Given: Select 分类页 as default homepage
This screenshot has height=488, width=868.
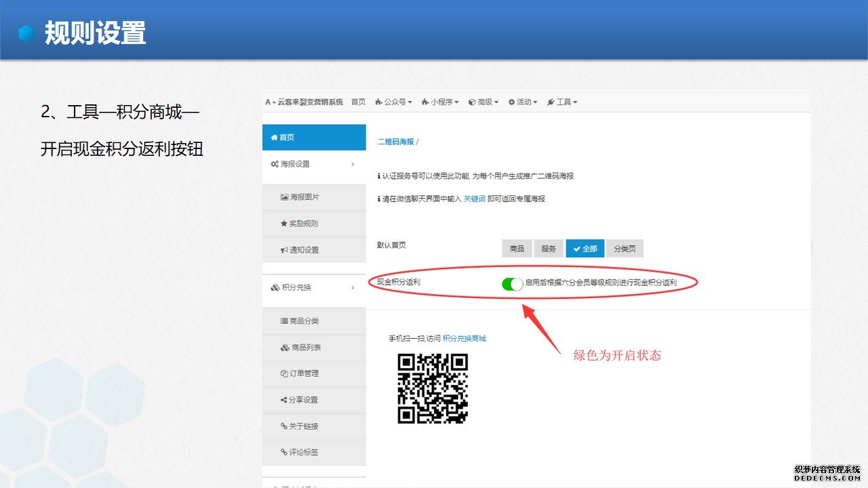Looking at the screenshot, I should coord(625,249).
